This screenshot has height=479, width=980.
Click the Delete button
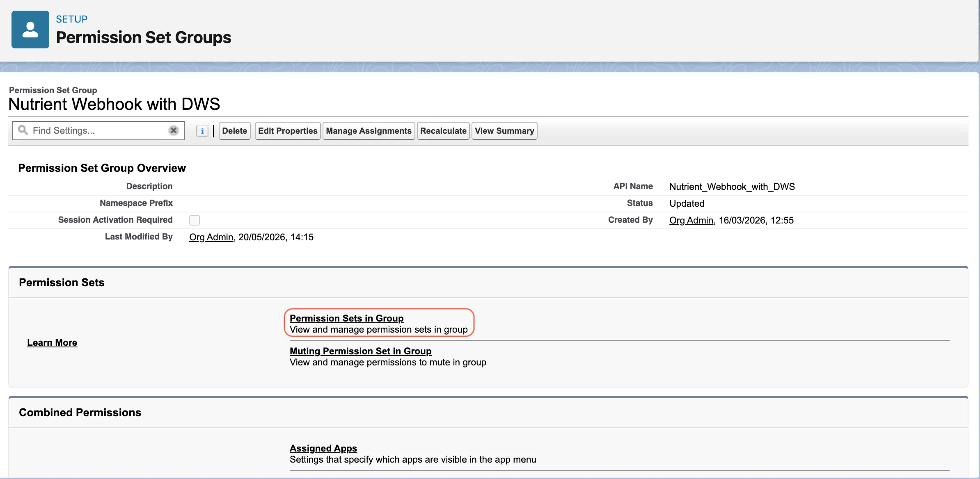coord(235,131)
